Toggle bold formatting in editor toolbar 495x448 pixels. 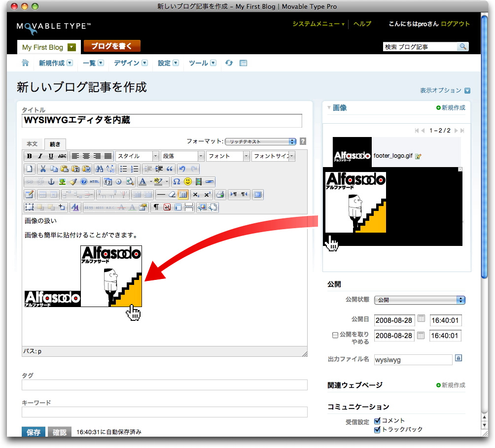pos(30,156)
